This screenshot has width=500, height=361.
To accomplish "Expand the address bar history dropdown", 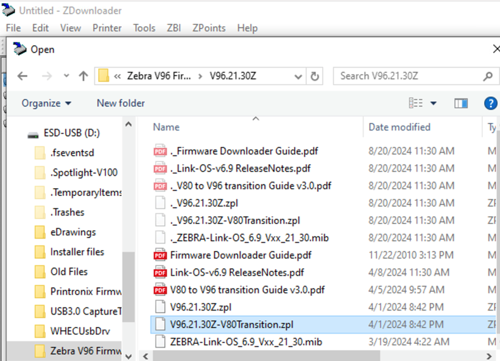I will 298,77.
